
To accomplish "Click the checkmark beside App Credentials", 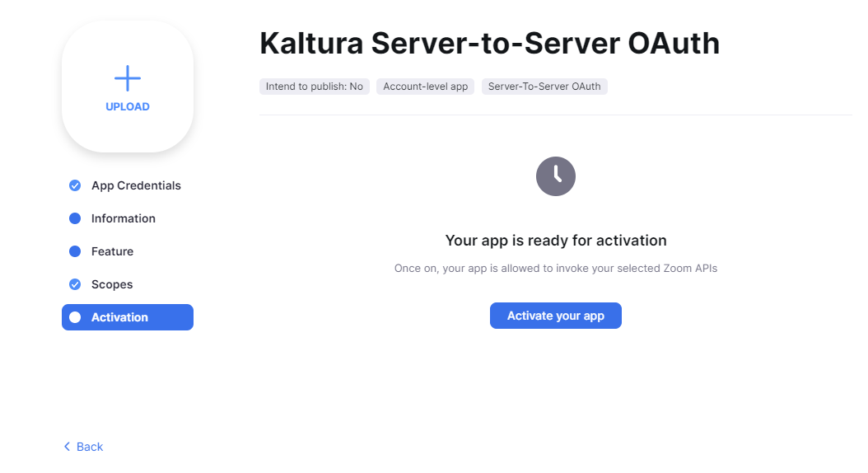I will tap(75, 185).
